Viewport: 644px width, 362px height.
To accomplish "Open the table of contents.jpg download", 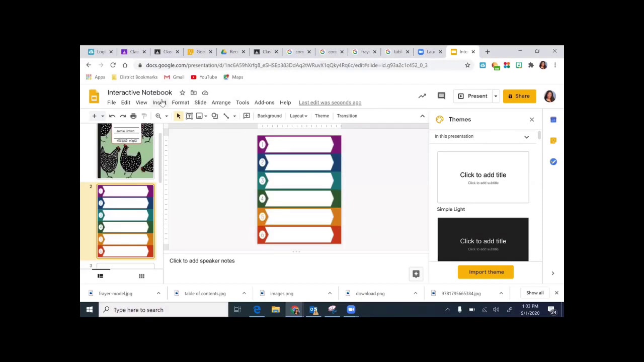I will click(205, 294).
